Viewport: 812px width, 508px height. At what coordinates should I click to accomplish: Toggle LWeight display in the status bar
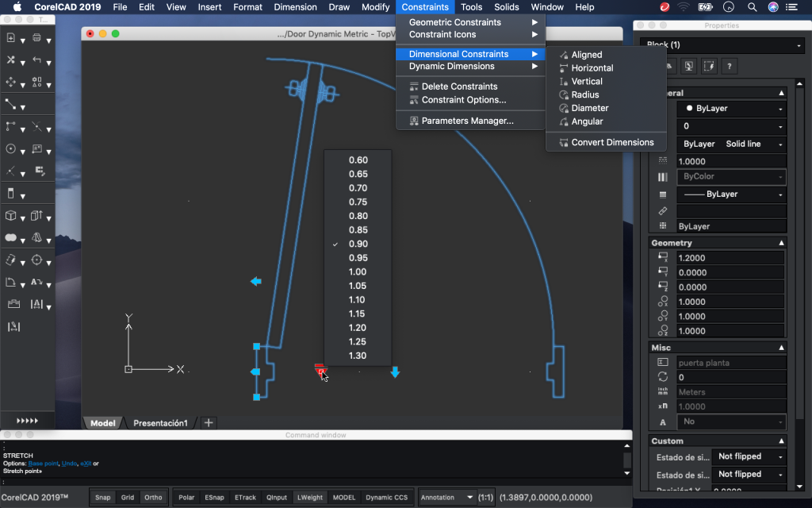pos(310,497)
